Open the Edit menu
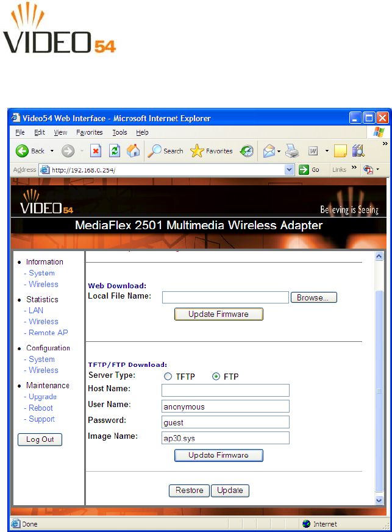392x532 pixels. (x=40, y=132)
